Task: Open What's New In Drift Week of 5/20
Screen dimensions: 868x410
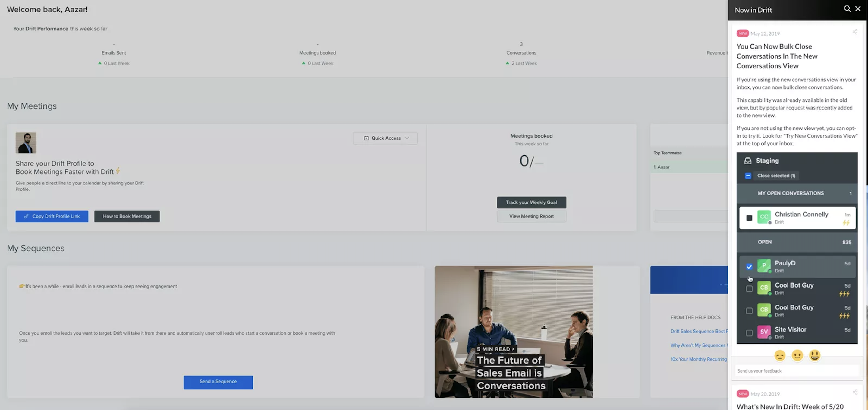Action: 790,407
